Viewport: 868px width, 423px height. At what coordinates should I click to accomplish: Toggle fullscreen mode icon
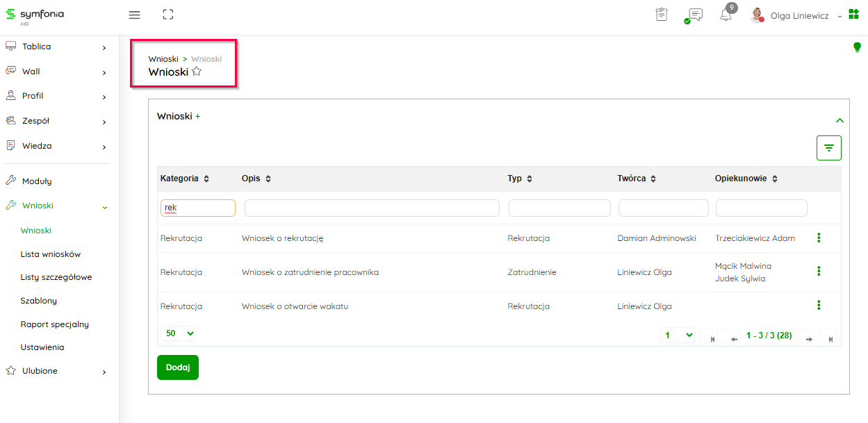[167, 15]
